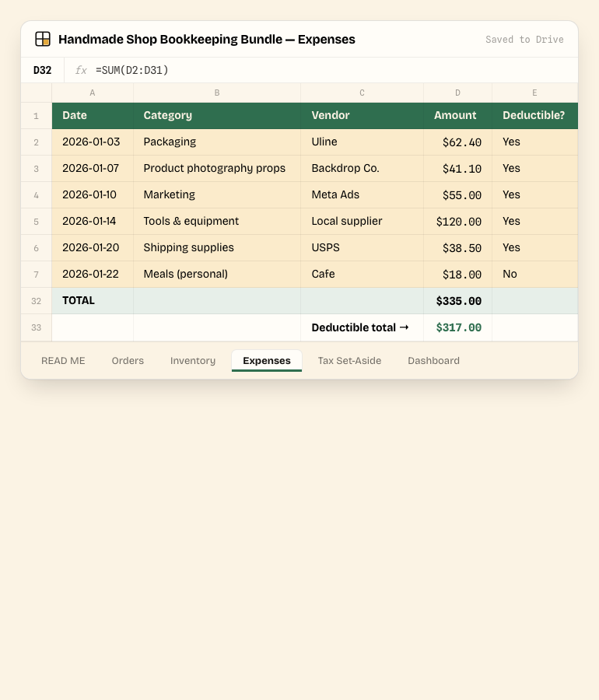Select the Meals (personal) cell

217,274
